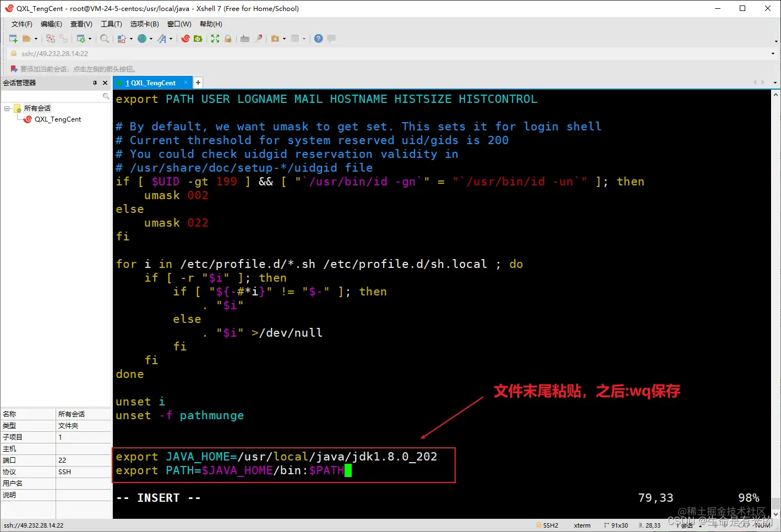Click the 类型 property value 文件夹
This screenshot has height=532, width=781.
(68, 425)
